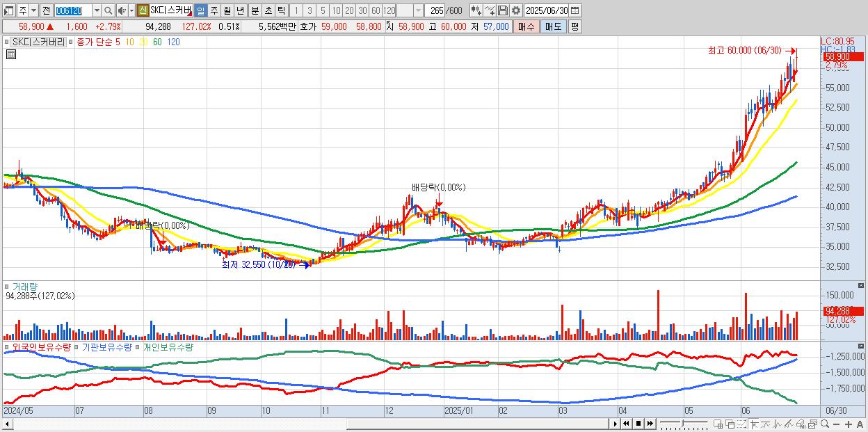Choose the 10 interval preset
Viewport: 868px width, 432px height.
tap(336, 10)
